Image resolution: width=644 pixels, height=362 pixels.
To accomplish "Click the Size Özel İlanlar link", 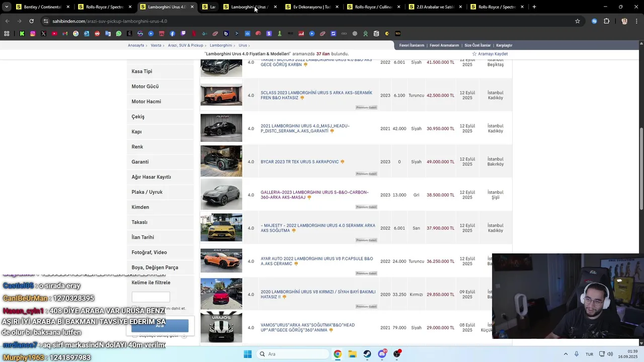I will pos(477,45).
